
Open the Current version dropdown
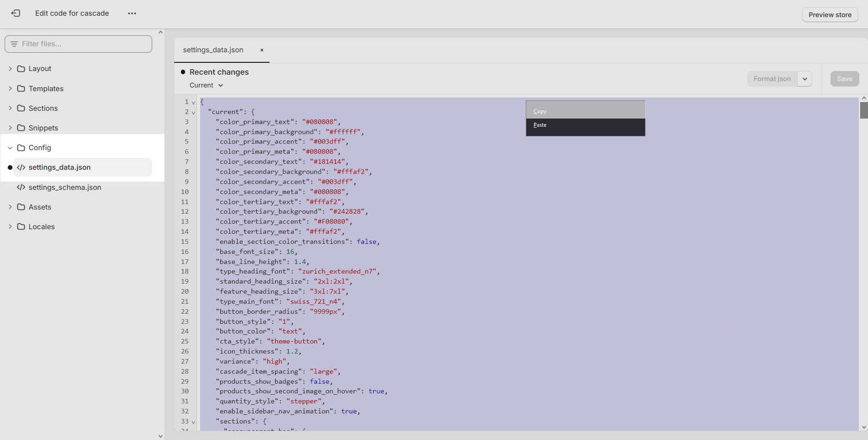tap(207, 85)
